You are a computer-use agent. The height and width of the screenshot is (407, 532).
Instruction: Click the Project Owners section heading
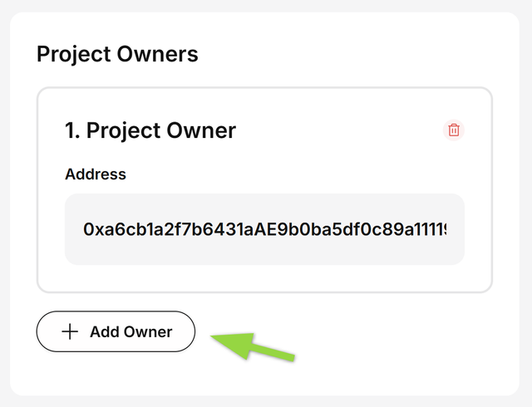(117, 55)
